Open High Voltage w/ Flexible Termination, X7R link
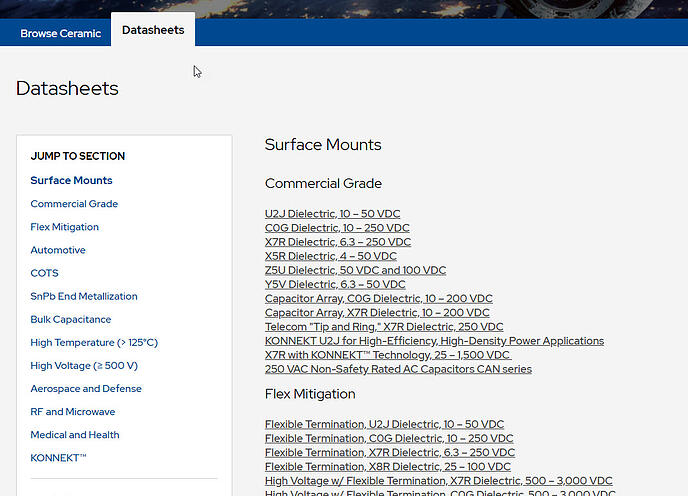 tap(438, 481)
